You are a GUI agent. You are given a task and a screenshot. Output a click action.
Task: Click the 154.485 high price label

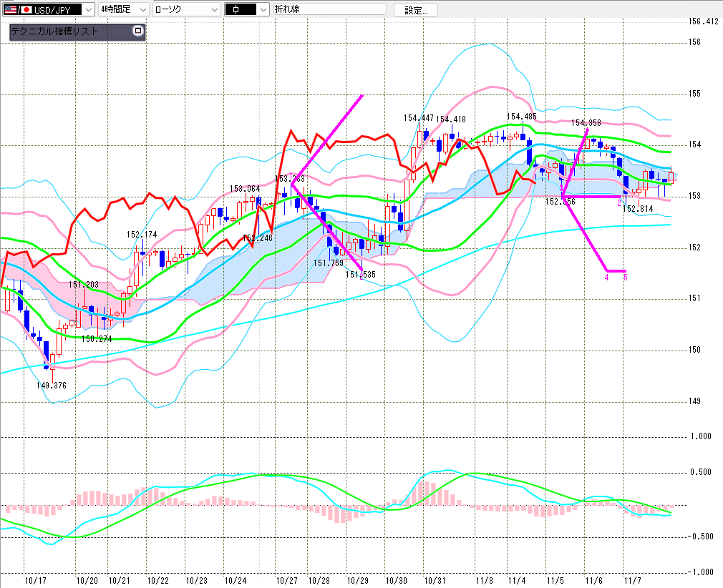[x=521, y=117]
